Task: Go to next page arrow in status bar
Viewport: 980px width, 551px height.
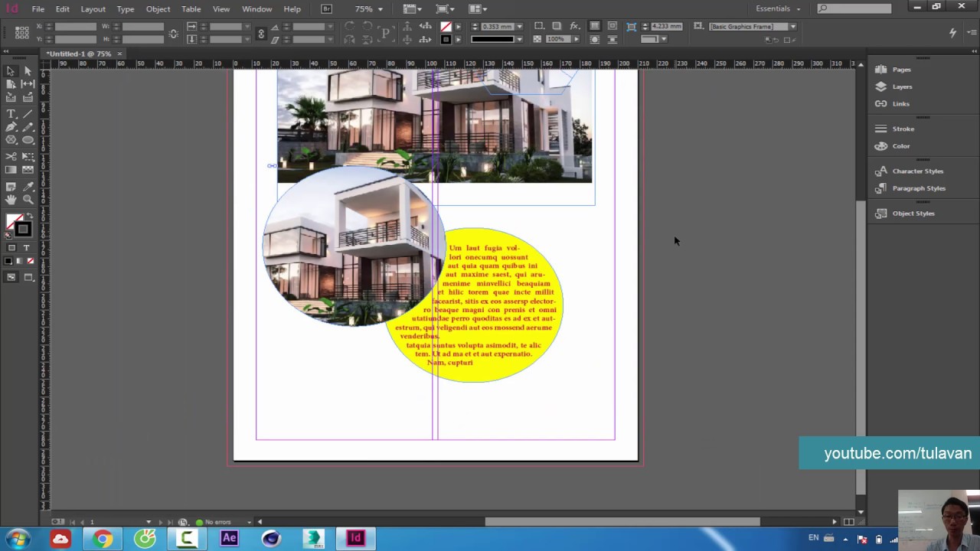Action: click(159, 522)
